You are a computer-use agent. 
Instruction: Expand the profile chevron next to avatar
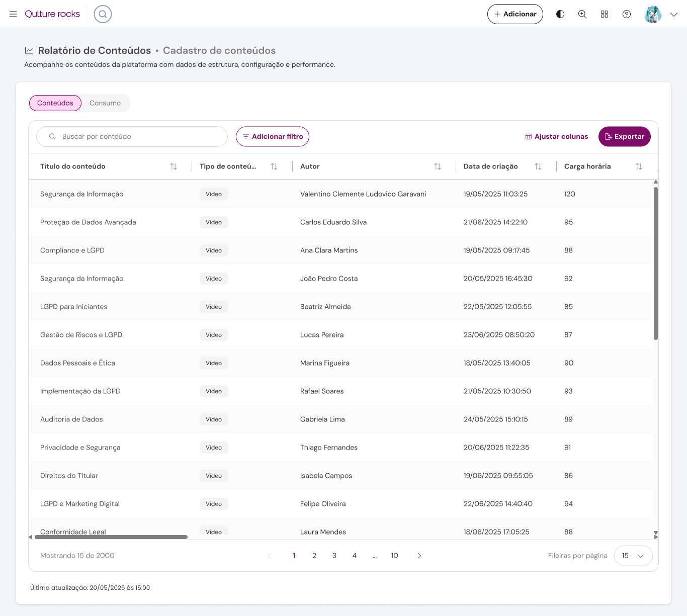click(x=674, y=15)
